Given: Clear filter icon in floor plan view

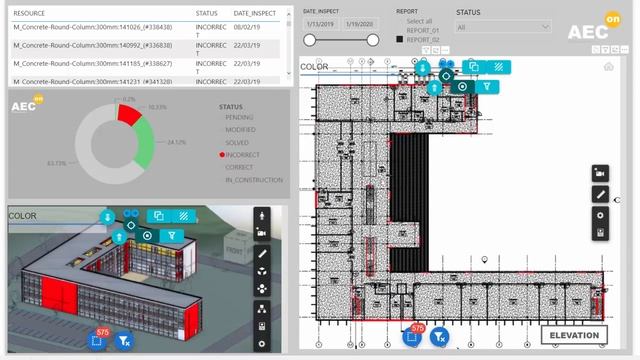Looking at the screenshot, I should coord(439,337).
